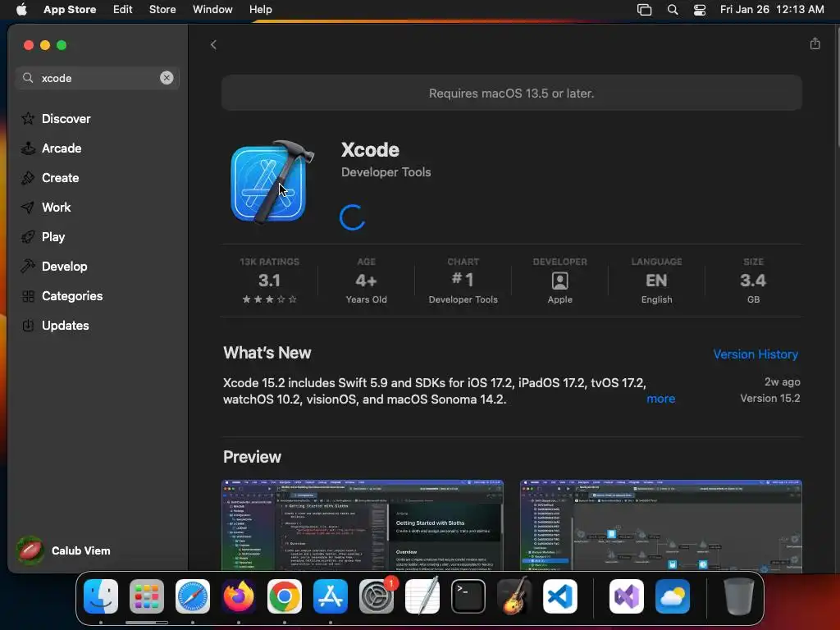Screen dimensions: 840x630
Task: Open Spotlight search in menu bar
Action: coord(673,10)
